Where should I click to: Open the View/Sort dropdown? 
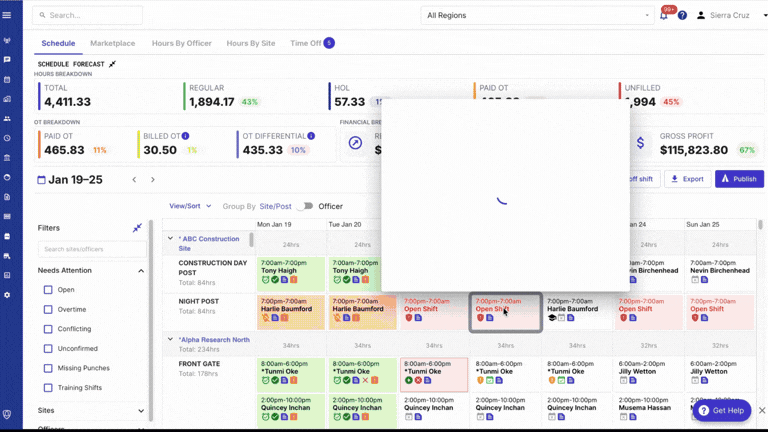(x=190, y=206)
